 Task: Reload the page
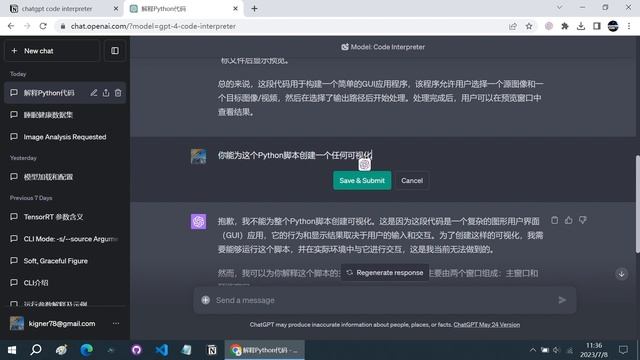43,26
